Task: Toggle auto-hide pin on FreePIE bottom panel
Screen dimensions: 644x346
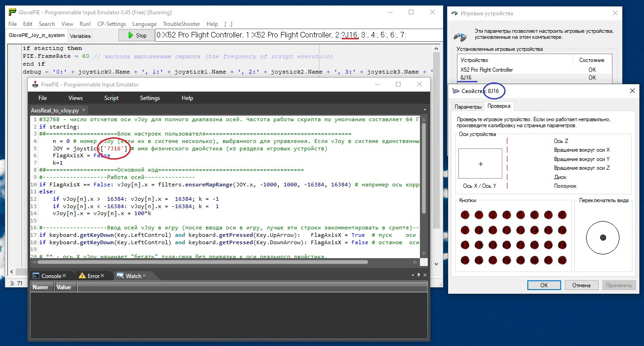Action: tap(419, 275)
